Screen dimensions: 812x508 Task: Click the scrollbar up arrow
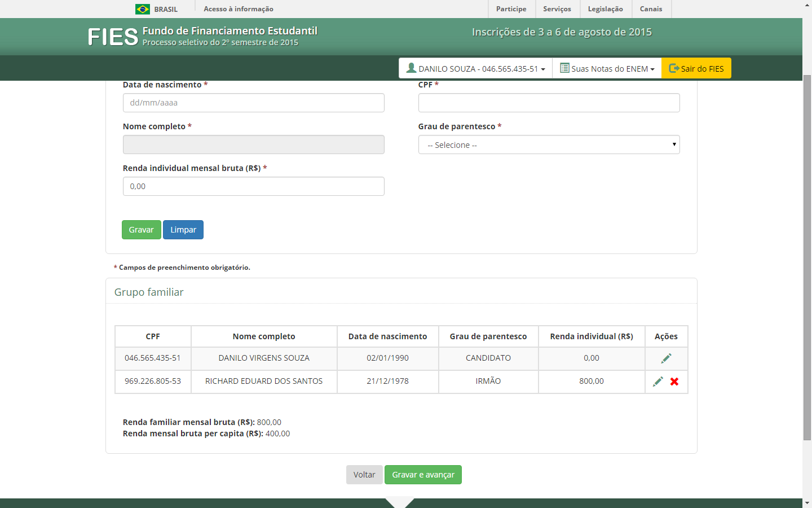click(807, 5)
